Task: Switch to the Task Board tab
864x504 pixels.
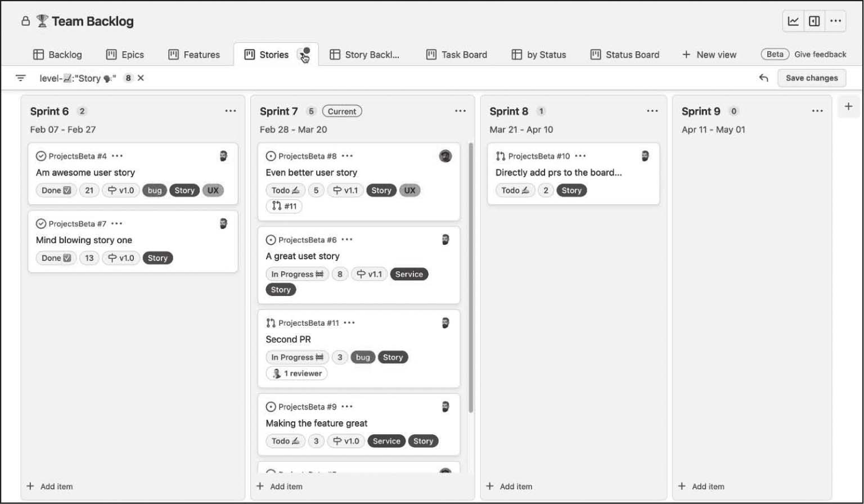Action: coord(457,55)
